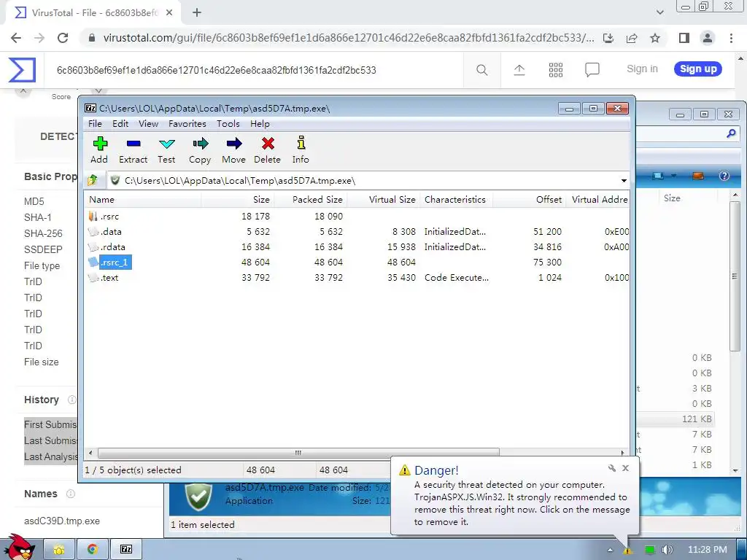
Task: Expand the 7-Zip address path dropdown
Action: (624, 181)
